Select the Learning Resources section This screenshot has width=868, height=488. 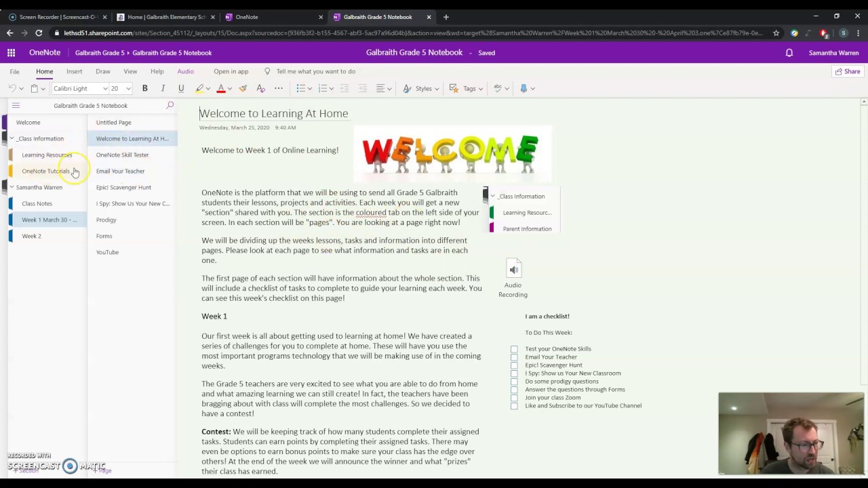[47, 155]
